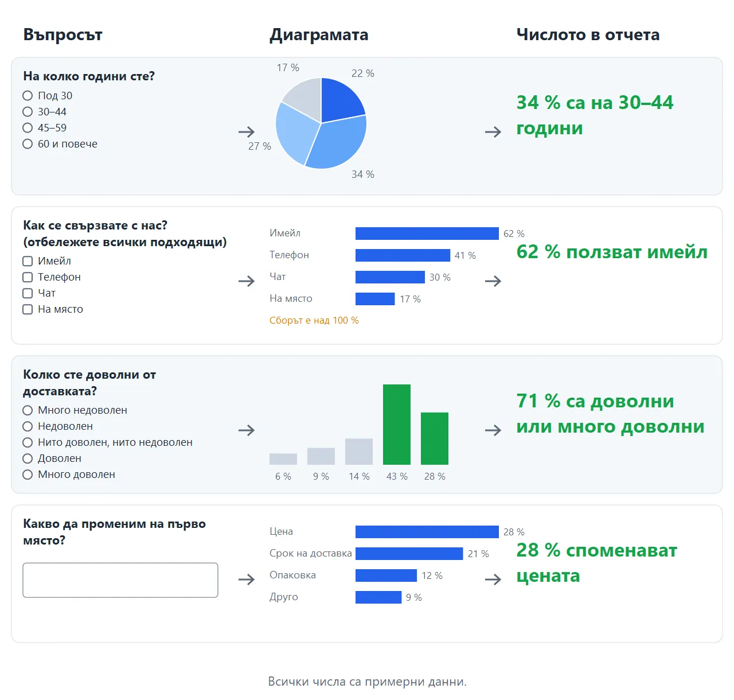Click the "Цена" chart label
The image size is (734, 700).
[x=281, y=532]
